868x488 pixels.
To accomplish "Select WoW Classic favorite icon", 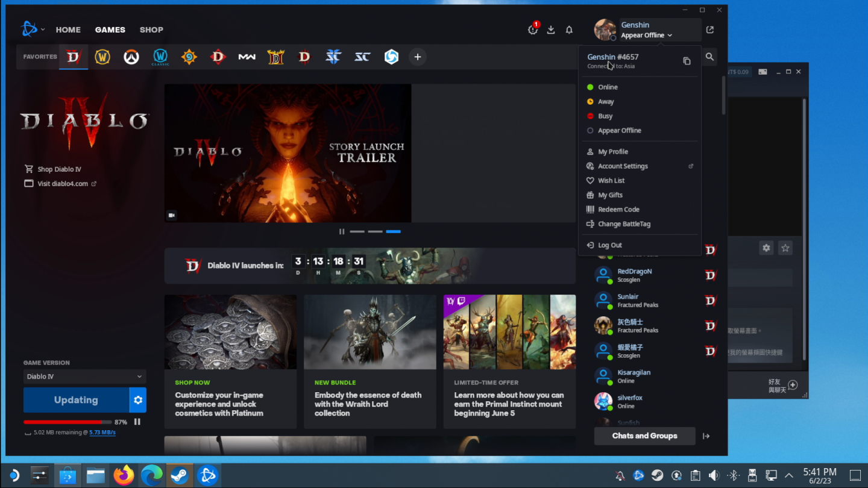I will (x=160, y=57).
